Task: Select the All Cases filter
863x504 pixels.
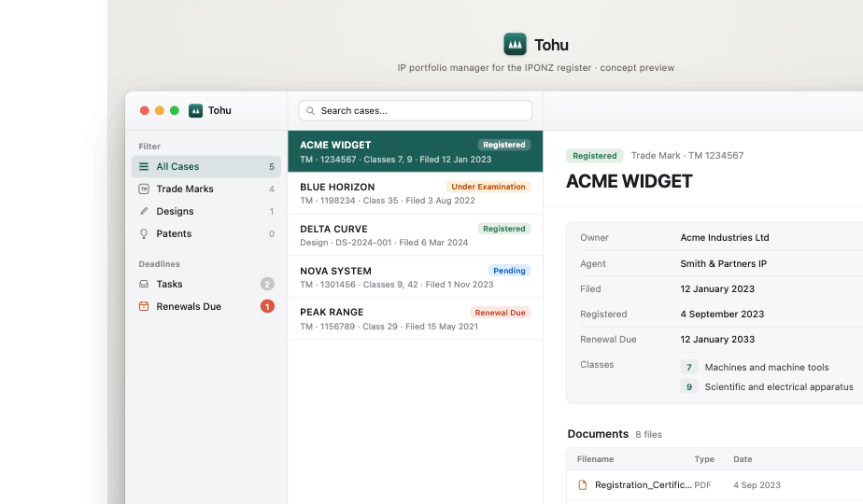Action: click(205, 166)
